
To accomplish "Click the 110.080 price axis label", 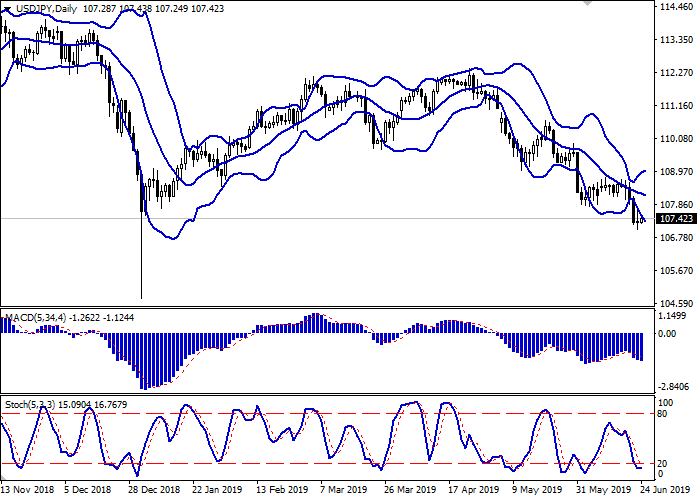I will coord(676,139).
